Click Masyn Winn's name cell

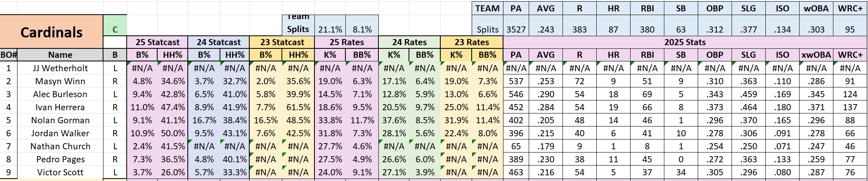pos(60,81)
